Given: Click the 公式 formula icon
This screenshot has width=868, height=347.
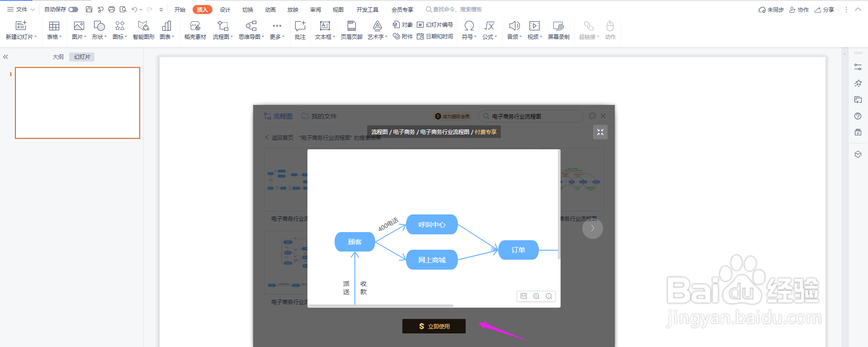Looking at the screenshot, I should pos(490,26).
